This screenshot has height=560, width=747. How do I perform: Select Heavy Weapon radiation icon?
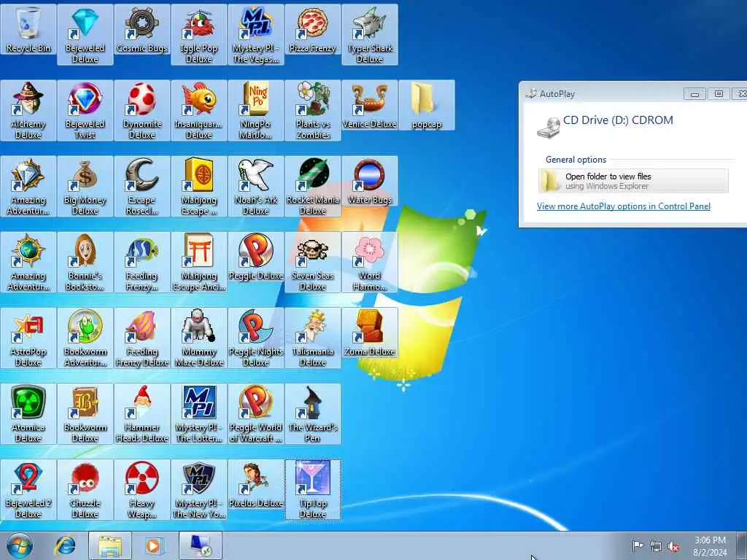142,489
